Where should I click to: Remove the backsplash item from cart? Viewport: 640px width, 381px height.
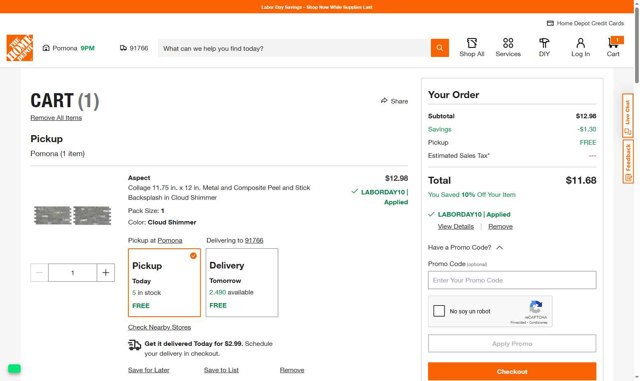point(292,370)
